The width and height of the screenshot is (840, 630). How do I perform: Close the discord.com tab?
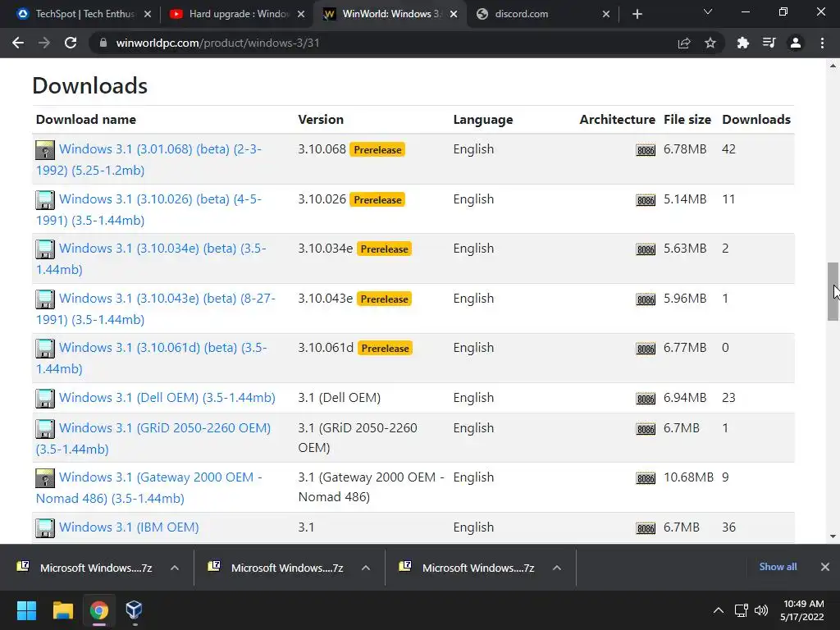click(x=606, y=14)
